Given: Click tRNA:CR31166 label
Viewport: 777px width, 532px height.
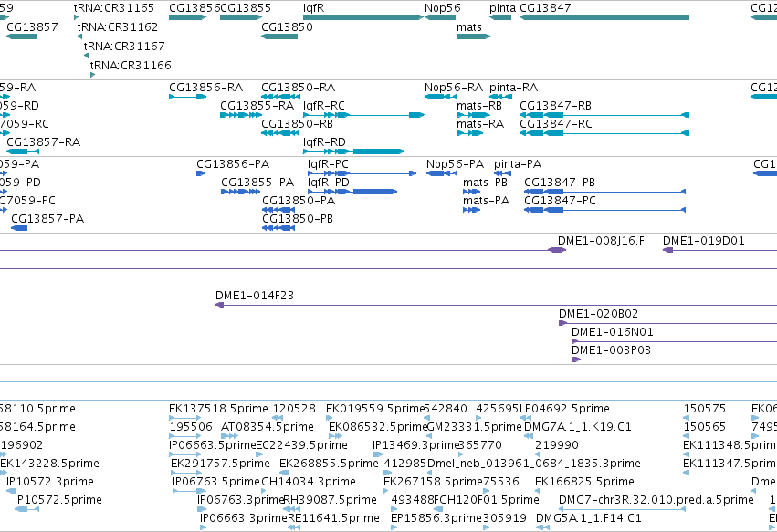Looking at the screenshot, I should [x=131, y=66].
